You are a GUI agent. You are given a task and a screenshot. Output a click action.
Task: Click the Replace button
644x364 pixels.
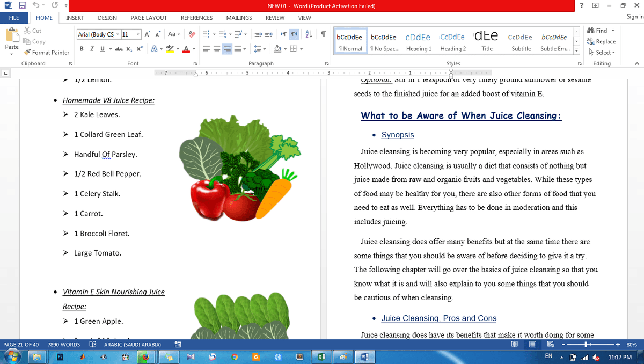602,41
